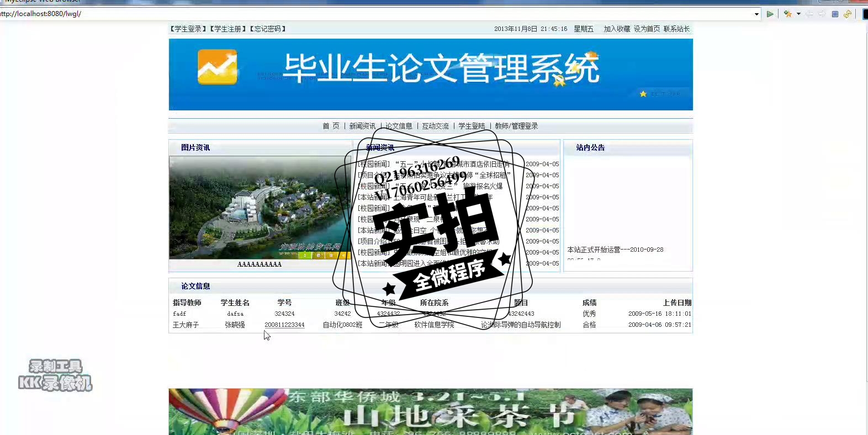Viewport: 868px width, 435px height.
Task: Select slide 1 in the image slideshow
Action: pos(305,255)
